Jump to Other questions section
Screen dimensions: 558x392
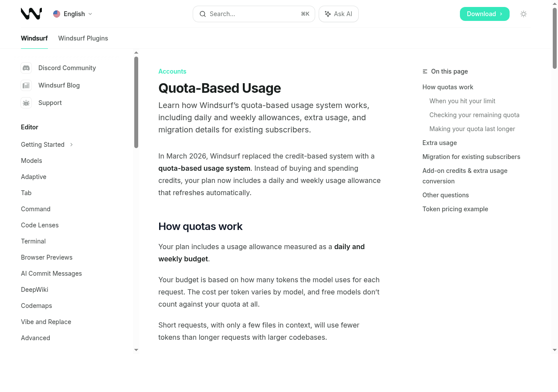tap(446, 195)
